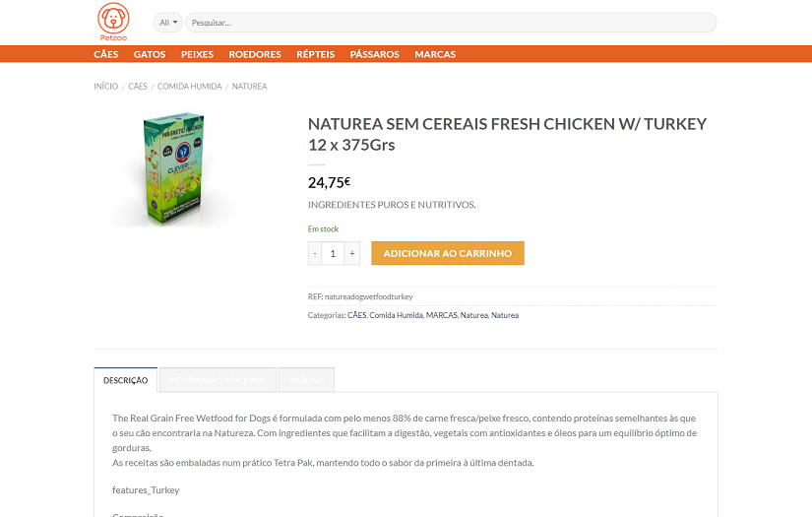812x517 pixels.
Task: Switch to the ANÁLISES tab
Action: click(x=306, y=380)
